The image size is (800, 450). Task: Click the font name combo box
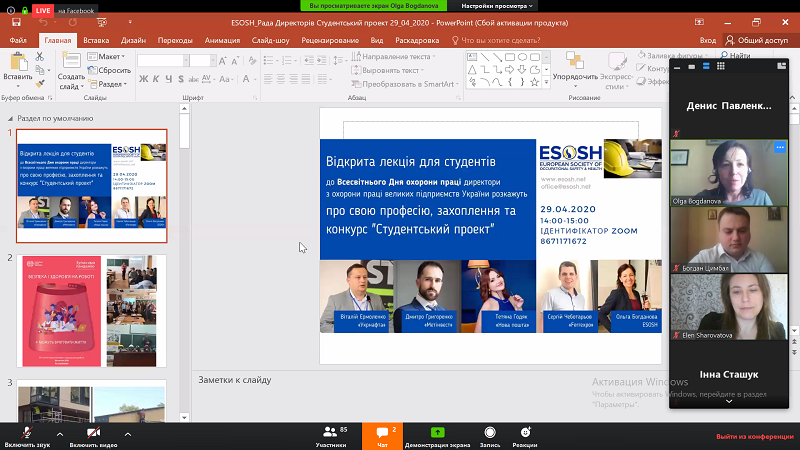(x=163, y=61)
